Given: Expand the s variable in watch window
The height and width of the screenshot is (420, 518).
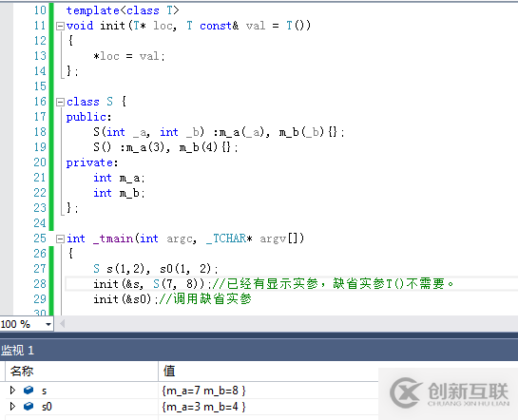Looking at the screenshot, I should (x=12, y=391).
